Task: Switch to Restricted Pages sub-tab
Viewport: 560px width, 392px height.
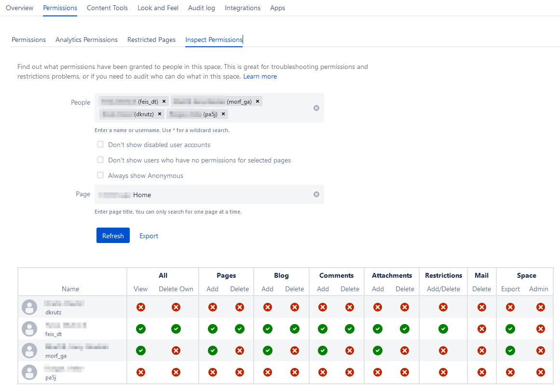Action: point(151,40)
